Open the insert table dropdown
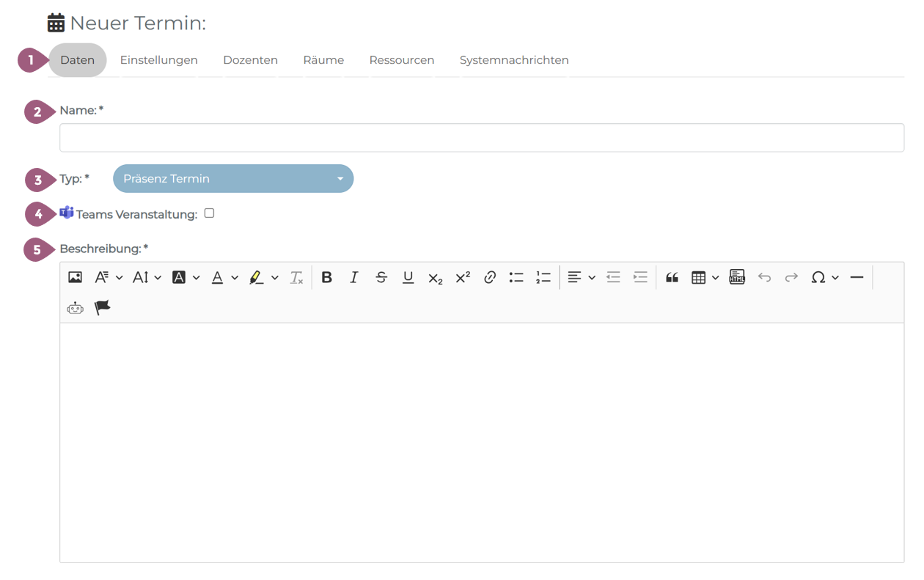924x580 pixels. click(x=705, y=277)
